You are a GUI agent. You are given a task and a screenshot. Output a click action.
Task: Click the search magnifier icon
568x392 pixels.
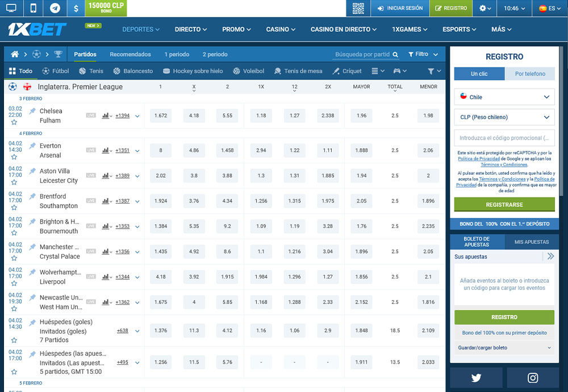[x=395, y=54]
